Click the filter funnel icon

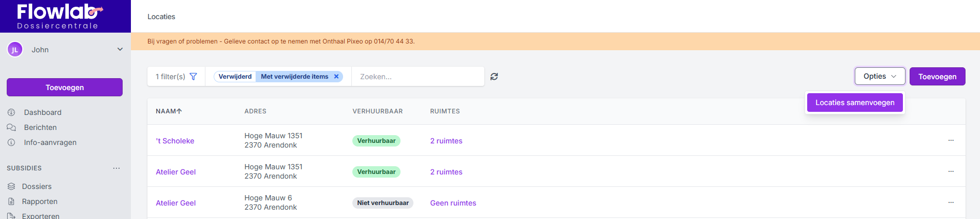tap(194, 77)
